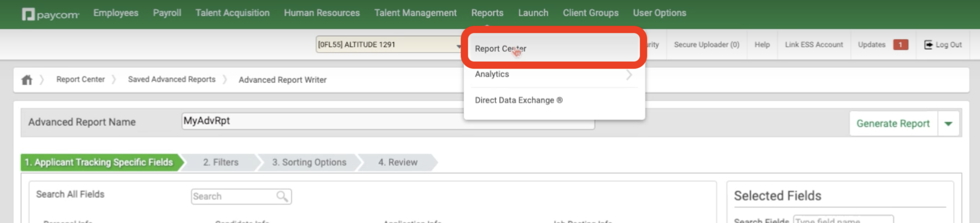Open the Talent Acquisition menu

click(233, 13)
